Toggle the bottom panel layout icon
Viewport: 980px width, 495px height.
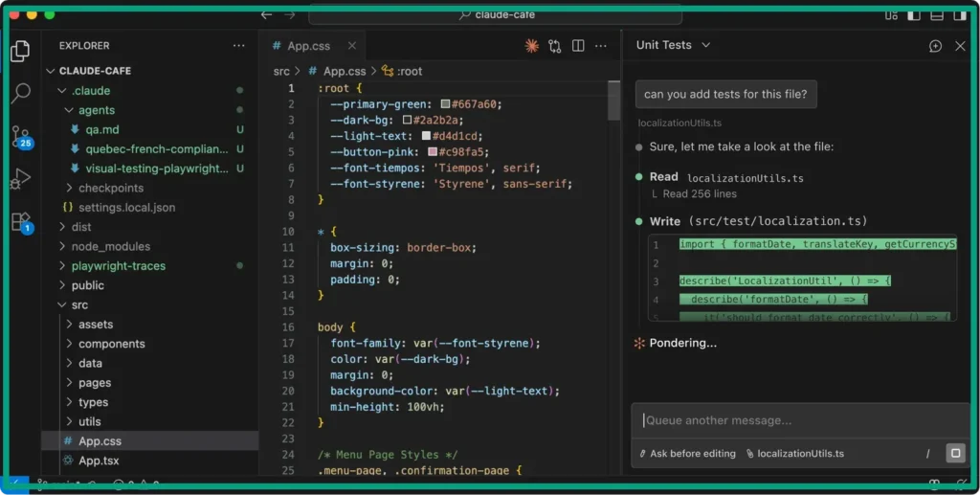(937, 15)
